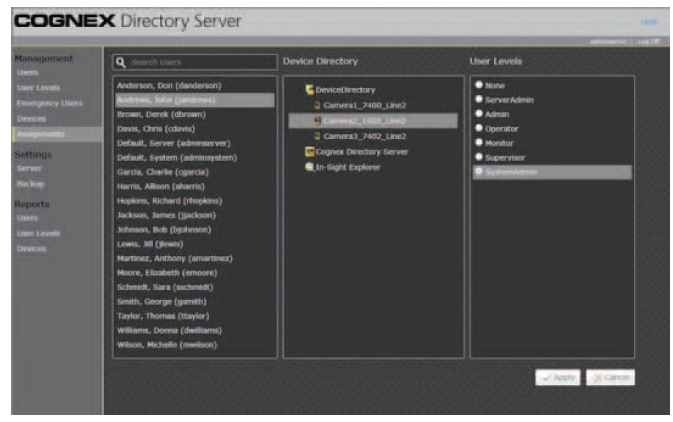Select DeviceDirectory tree node label
This screenshot has width=673, height=422.
point(346,90)
